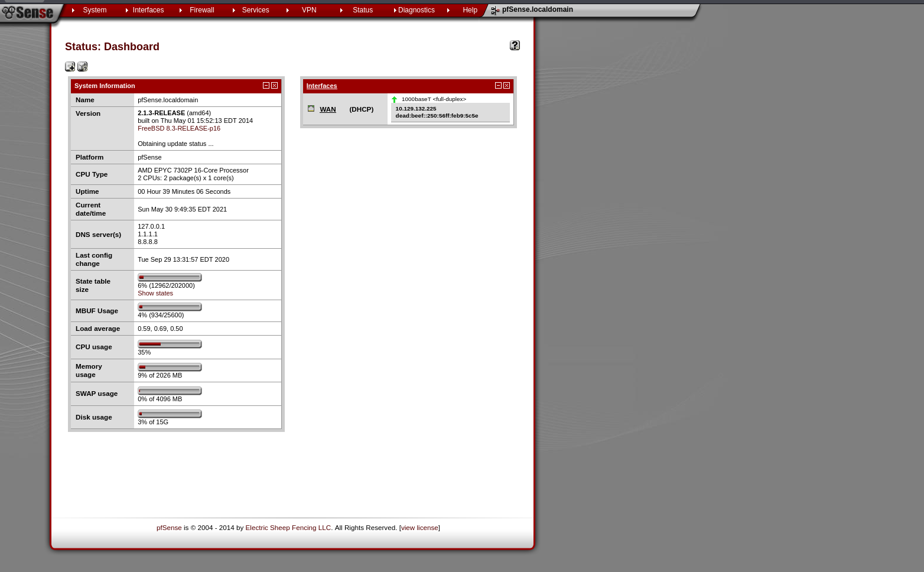The image size is (924, 572).
Task: Click the 4% (934/25600) text
Action: (x=161, y=315)
